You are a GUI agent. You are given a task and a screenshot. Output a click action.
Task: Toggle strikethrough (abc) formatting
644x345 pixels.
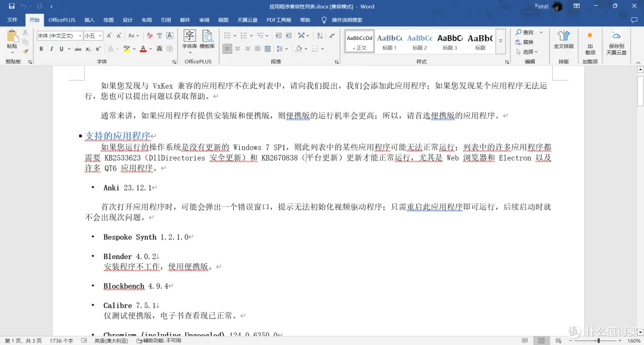(78, 49)
